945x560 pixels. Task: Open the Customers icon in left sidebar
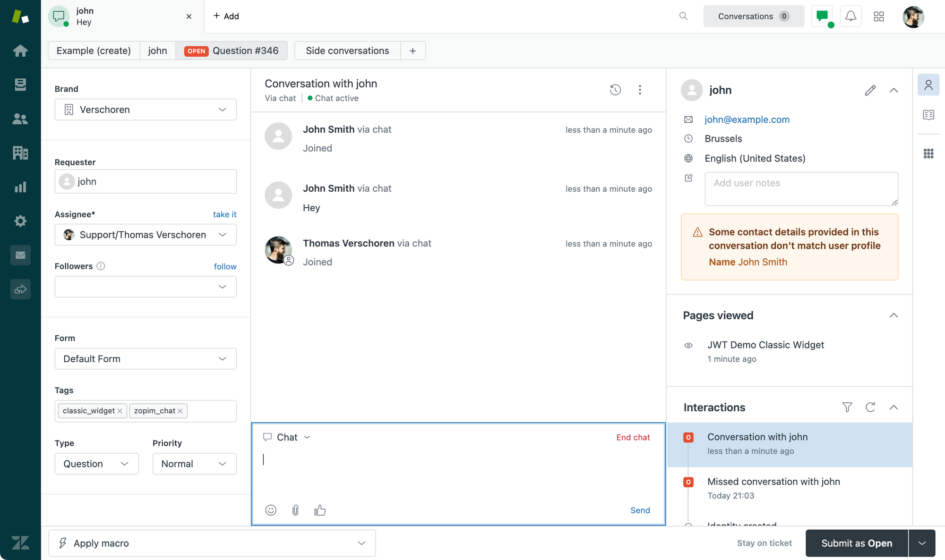point(20,119)
